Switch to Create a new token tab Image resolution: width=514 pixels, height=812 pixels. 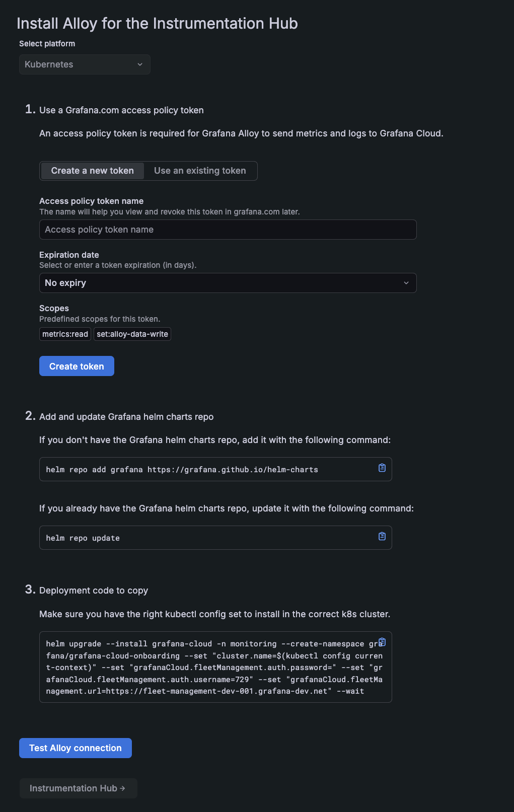(93, 171)
